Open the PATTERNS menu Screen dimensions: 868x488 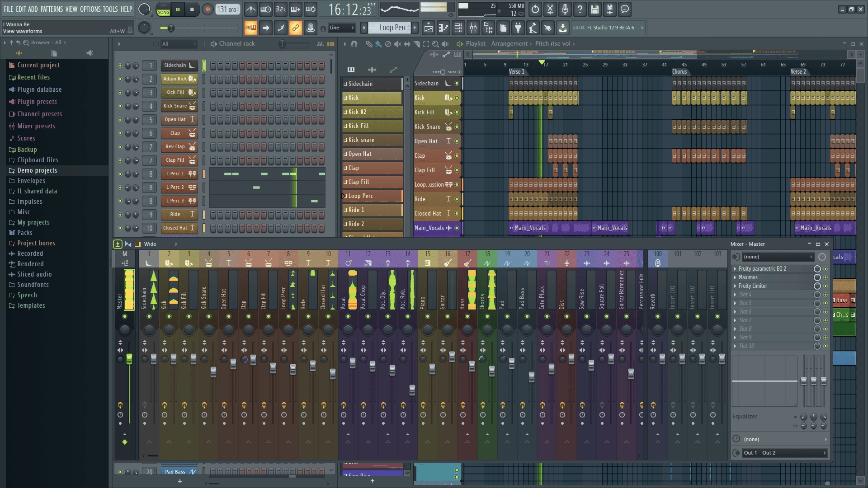click(x=52, y=9)
